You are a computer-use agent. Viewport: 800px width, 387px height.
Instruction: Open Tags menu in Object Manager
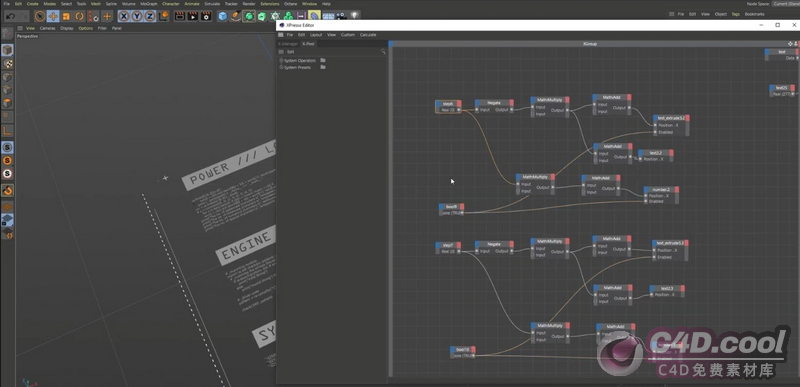tap(735, 14)
